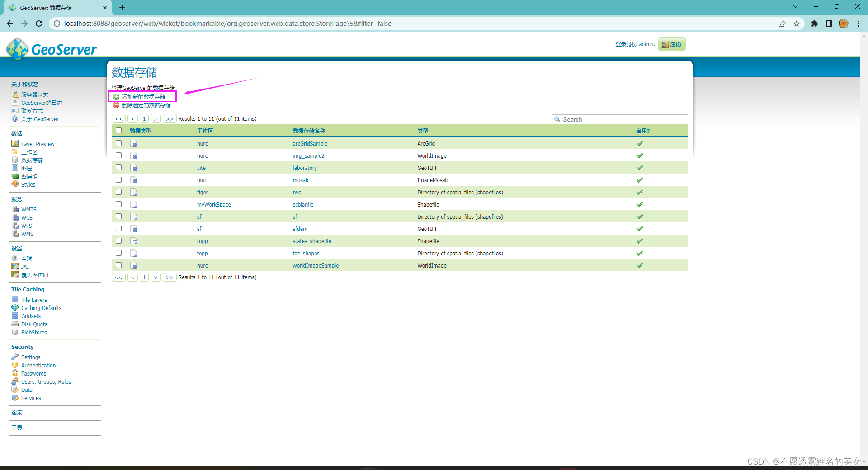Click the Caching Defaults globe icon
The image size is (868, 470).
(15, 308)
